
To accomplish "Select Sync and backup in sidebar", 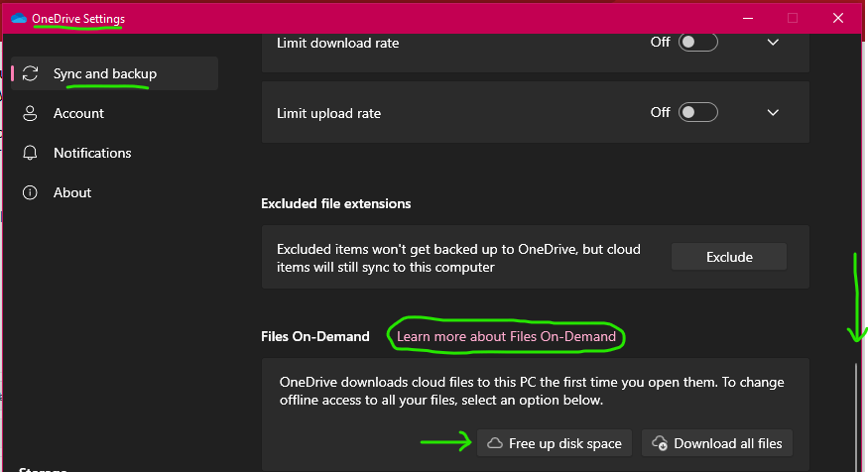I will pyautogui.click(x=115, y=73).
